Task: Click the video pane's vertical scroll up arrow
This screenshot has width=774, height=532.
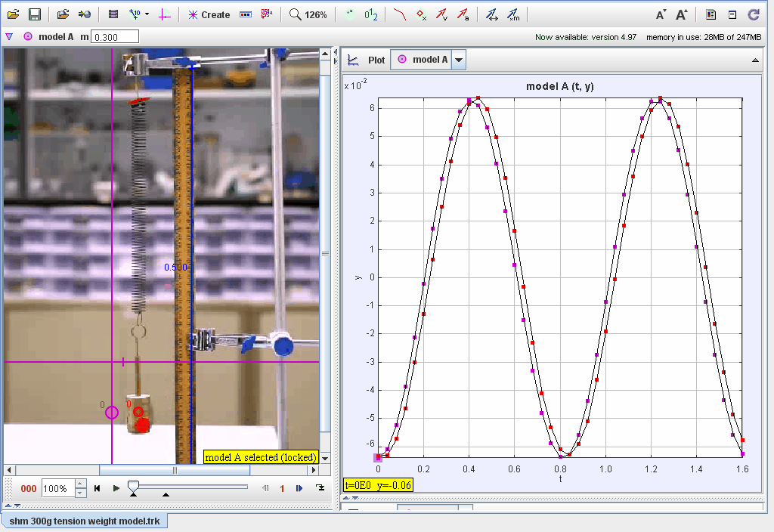Action: coord(325,54)
